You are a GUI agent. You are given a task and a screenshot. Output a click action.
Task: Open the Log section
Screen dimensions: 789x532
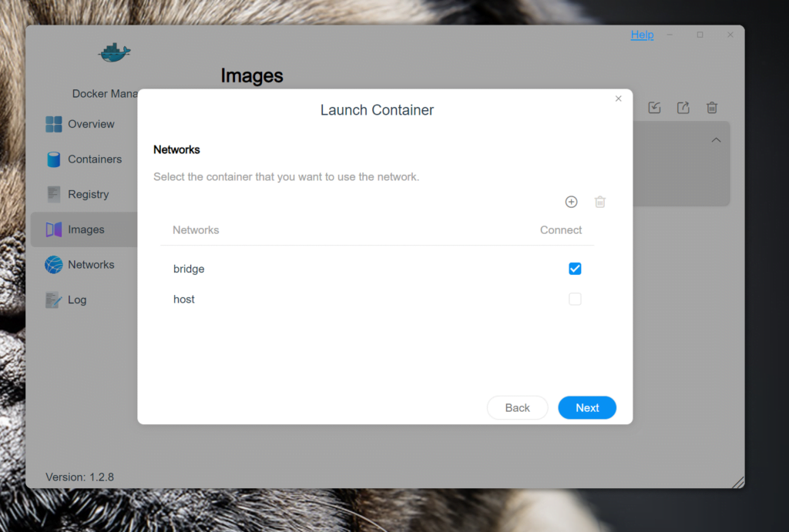pos(76,300)
